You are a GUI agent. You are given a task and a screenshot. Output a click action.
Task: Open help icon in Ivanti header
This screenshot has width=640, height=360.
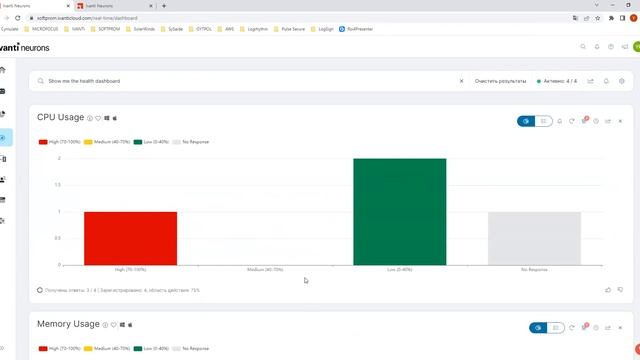pyautogui.click(x=611, y=47)
